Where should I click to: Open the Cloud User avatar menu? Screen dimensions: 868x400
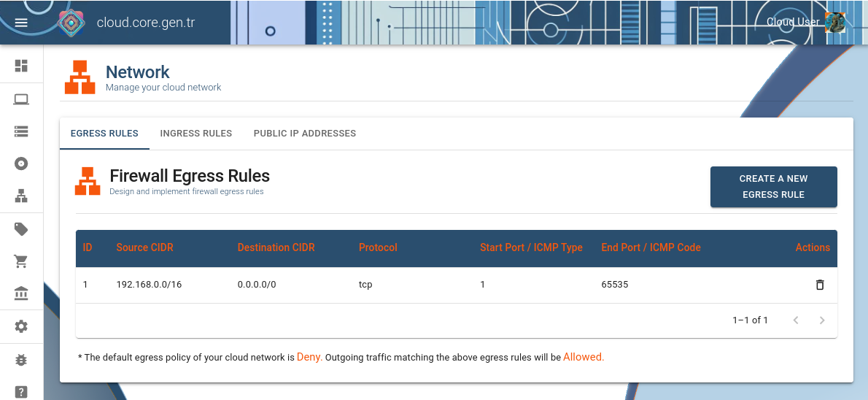click(x=834, y=22)
